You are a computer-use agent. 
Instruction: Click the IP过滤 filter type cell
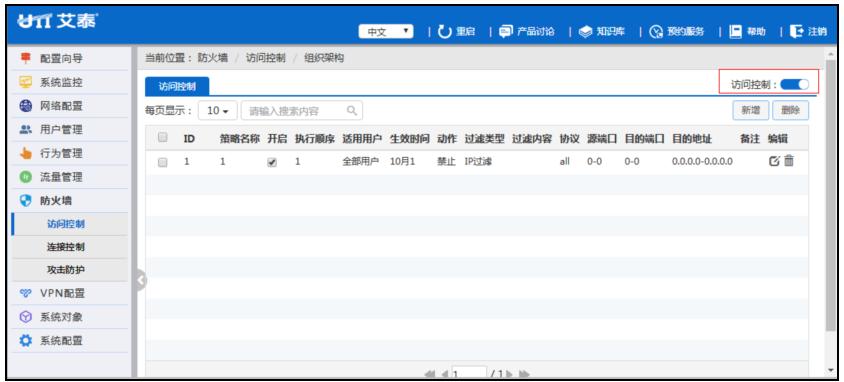[478, 161]
